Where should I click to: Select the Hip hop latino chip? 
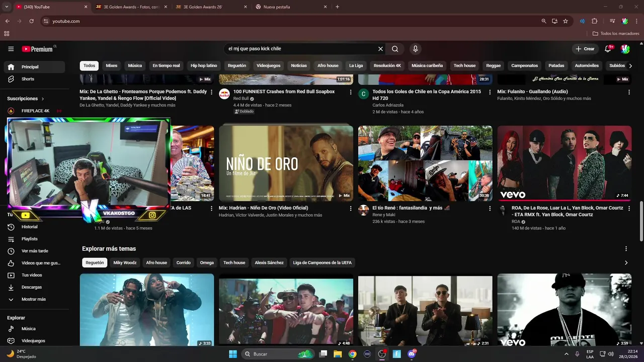[x=204, y=66]
